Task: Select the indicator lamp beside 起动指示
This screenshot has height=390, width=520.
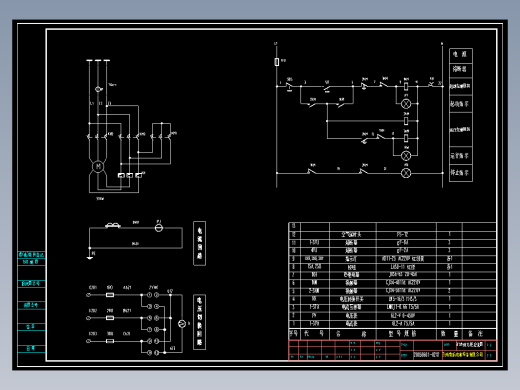Action: 406,104
